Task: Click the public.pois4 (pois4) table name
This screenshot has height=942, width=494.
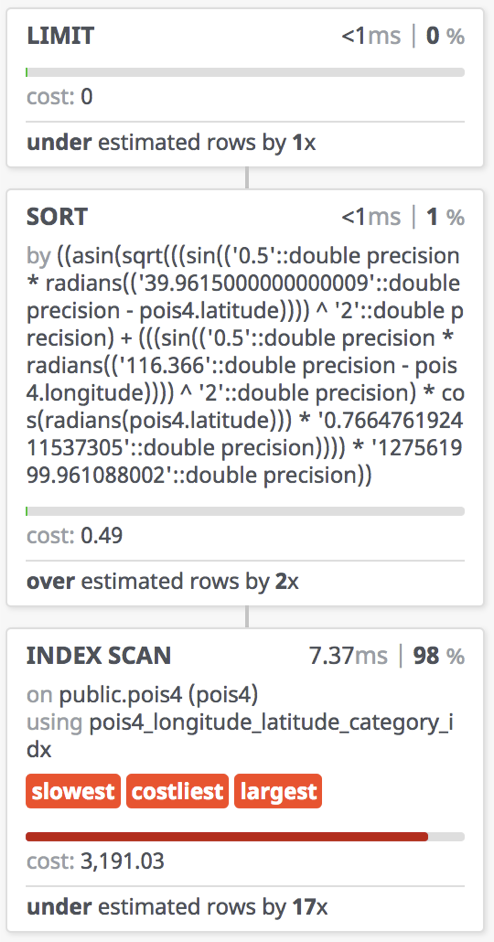Action: click(159, 695)
